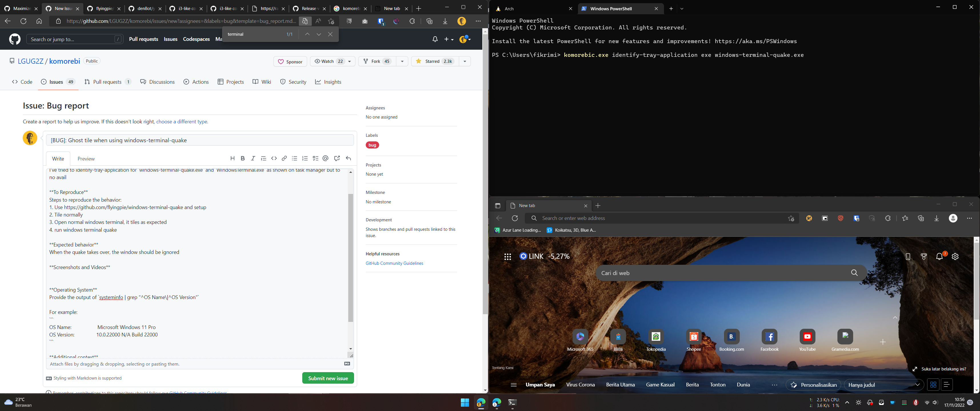The width and height of the screenshot is (980, 411).
Task: Apply italic formatting in the markdown toolbar
Action: pos(253,158)
